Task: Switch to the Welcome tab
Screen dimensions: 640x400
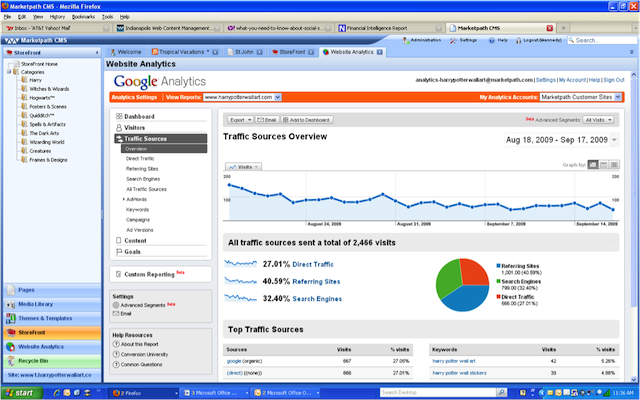Action: [x=126, y=52]
